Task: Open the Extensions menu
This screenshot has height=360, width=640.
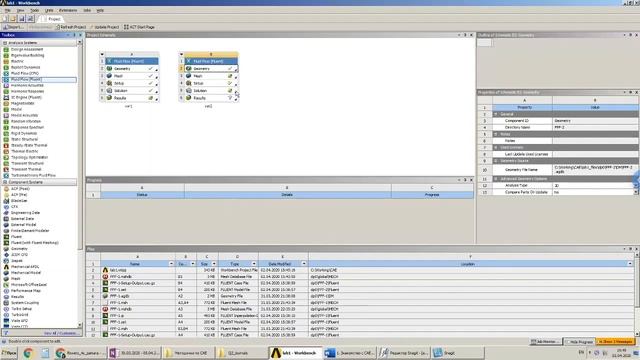Action: (68, 10)
